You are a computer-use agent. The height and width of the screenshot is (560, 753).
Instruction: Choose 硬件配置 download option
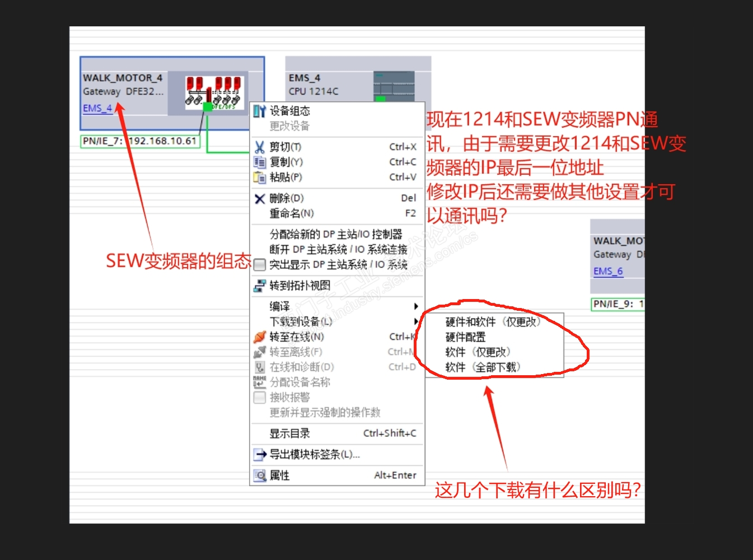tap(465, 337)
